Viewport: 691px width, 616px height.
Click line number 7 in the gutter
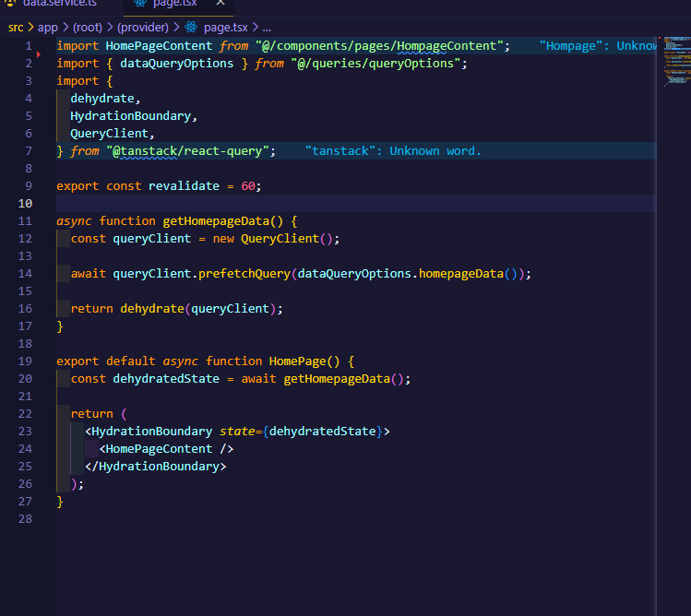[29, 151]
